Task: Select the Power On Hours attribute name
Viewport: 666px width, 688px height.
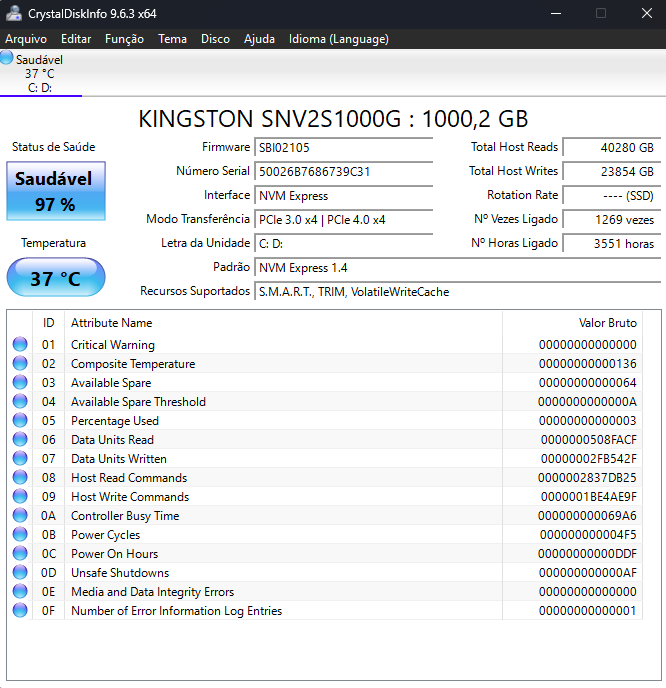Action: (x=115, y=554)
